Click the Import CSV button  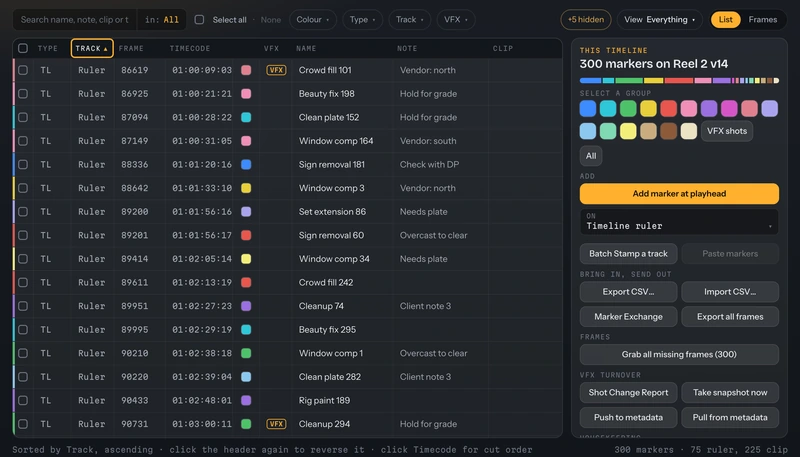point(730,292)
